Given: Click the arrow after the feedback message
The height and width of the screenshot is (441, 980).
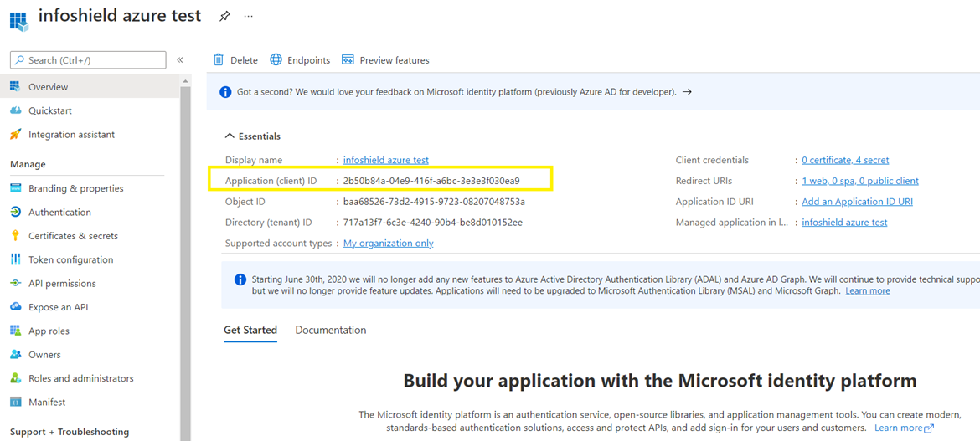Looking at the screenshot, I should pyautogui.click(x=687, y=92).
